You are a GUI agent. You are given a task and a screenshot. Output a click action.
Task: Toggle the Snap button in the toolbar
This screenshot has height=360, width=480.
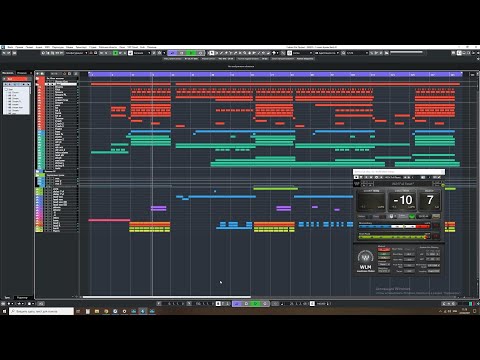289,53
